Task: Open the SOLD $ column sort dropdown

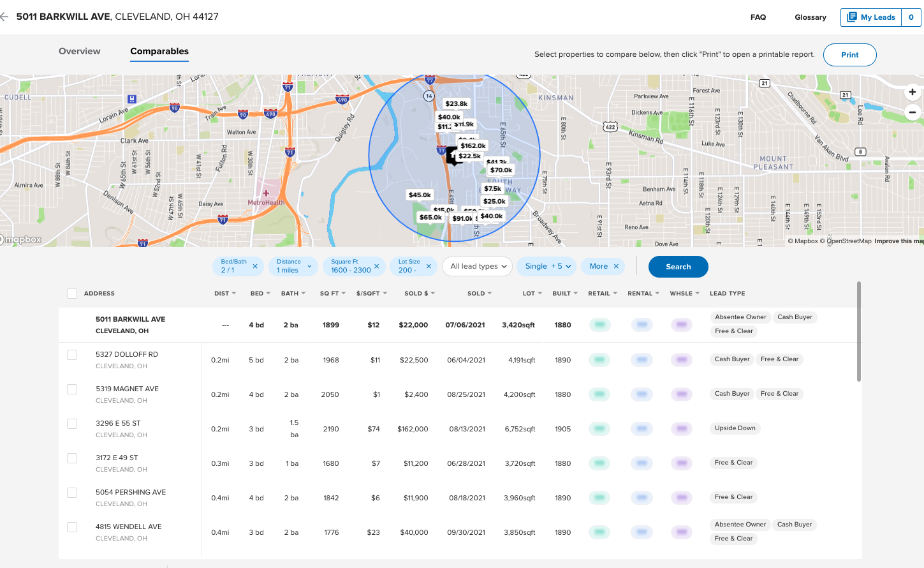Action: point(434,293)
